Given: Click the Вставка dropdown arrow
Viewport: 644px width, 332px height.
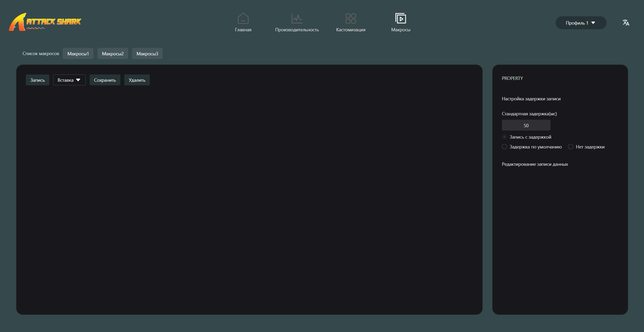Looking at the screenshot, I should click(x=78, y=80).
